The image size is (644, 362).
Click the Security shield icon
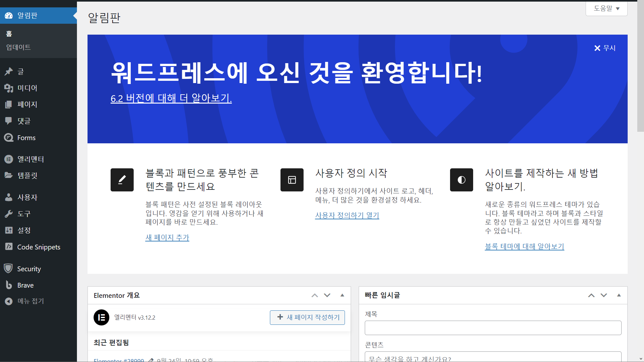coord(8,269)
